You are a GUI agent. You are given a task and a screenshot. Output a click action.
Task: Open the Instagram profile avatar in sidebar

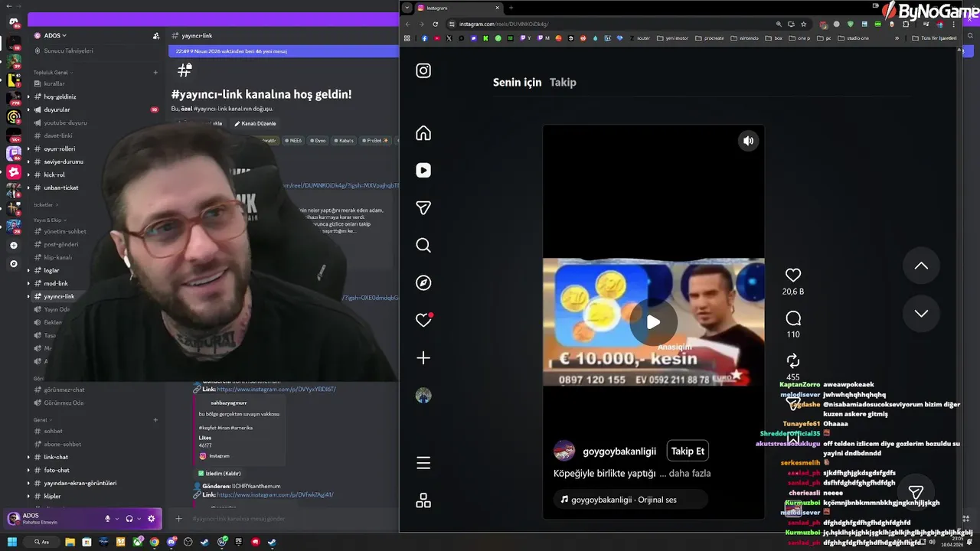coord(423,396)
